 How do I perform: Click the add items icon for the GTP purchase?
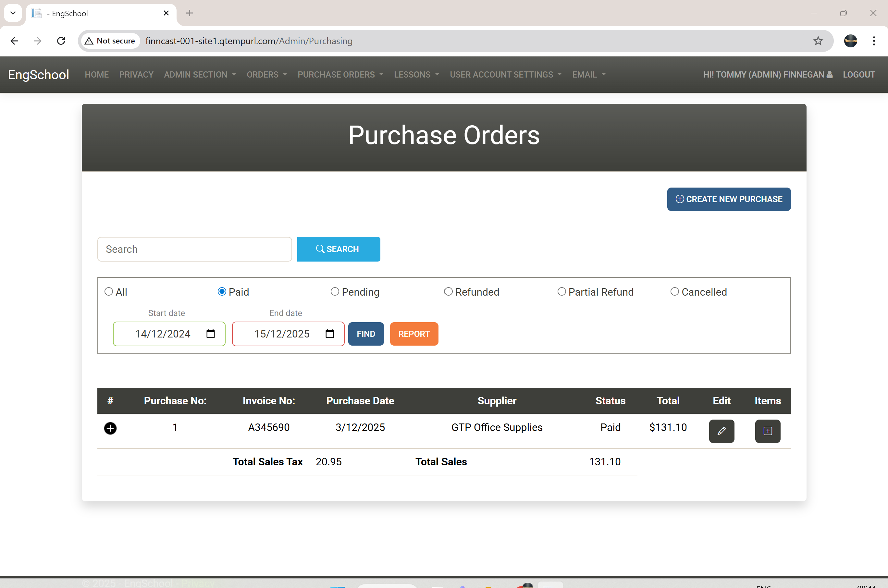(x=767, y=431)
